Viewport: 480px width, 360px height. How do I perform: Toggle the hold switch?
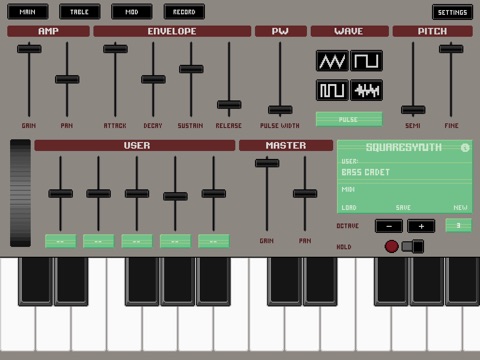point(413,247)
